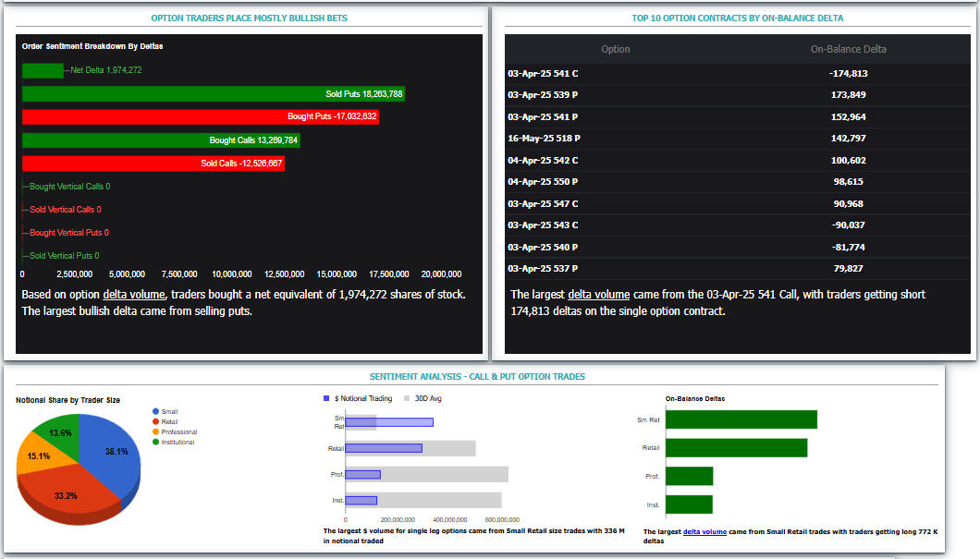Toggle the $ Notional Trading legend marker
Screen dimensions: 980x559
click(x=326, y=398)
